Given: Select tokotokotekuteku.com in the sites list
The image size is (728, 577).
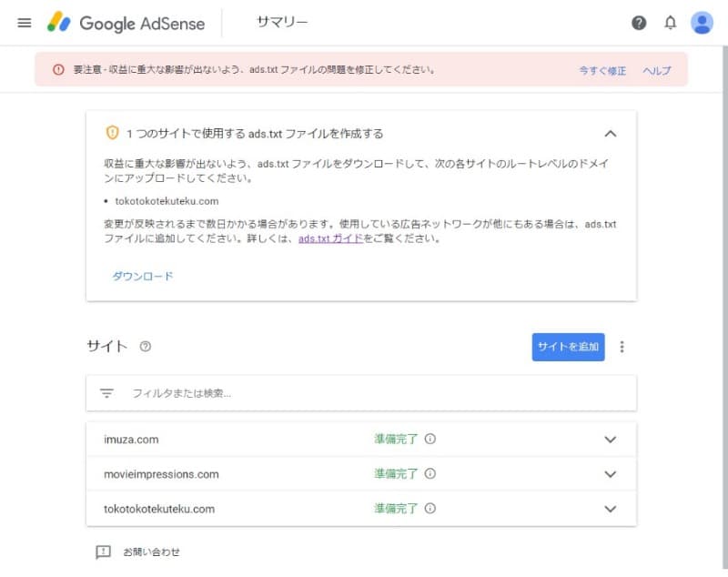Looking at the screenshot, I should [159, 510].
